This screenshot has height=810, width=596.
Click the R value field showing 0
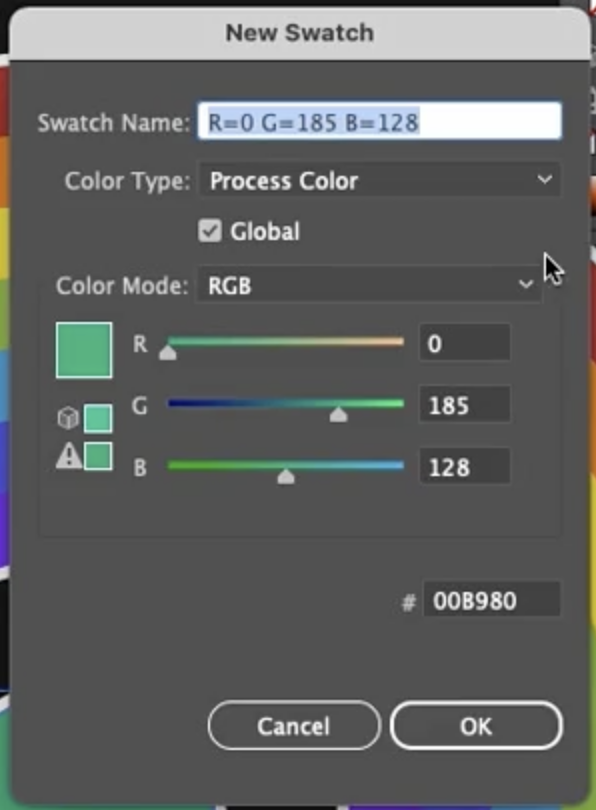(x=465, y=342)
